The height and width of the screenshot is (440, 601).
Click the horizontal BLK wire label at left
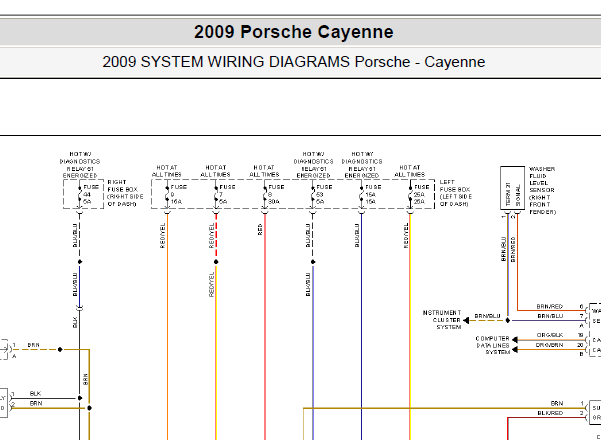pyautogui.click(x=35, y=394)
